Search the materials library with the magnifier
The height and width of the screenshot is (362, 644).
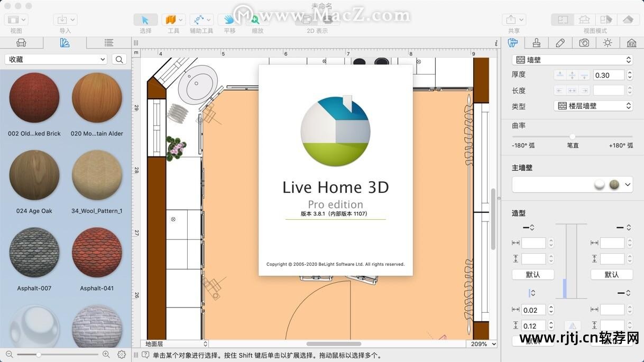point(119,60)
